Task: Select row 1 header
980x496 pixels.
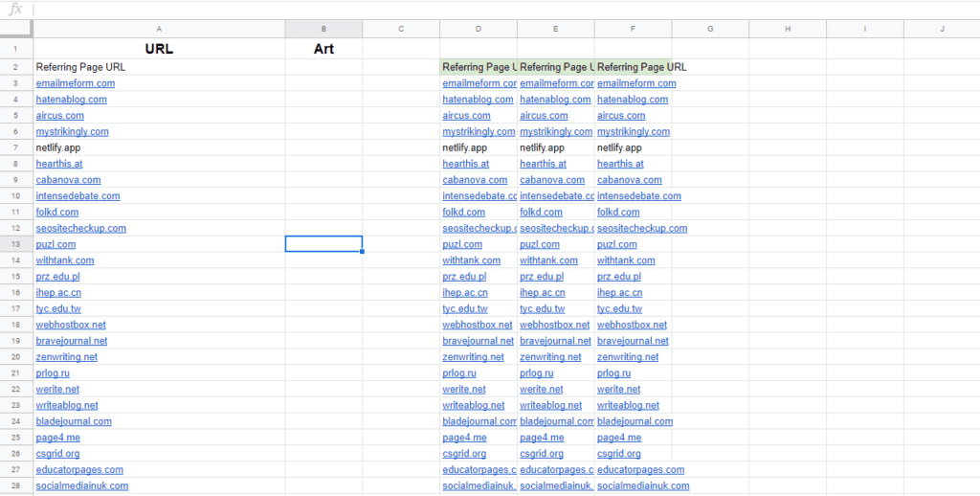Action: click(x=16, y=49)
